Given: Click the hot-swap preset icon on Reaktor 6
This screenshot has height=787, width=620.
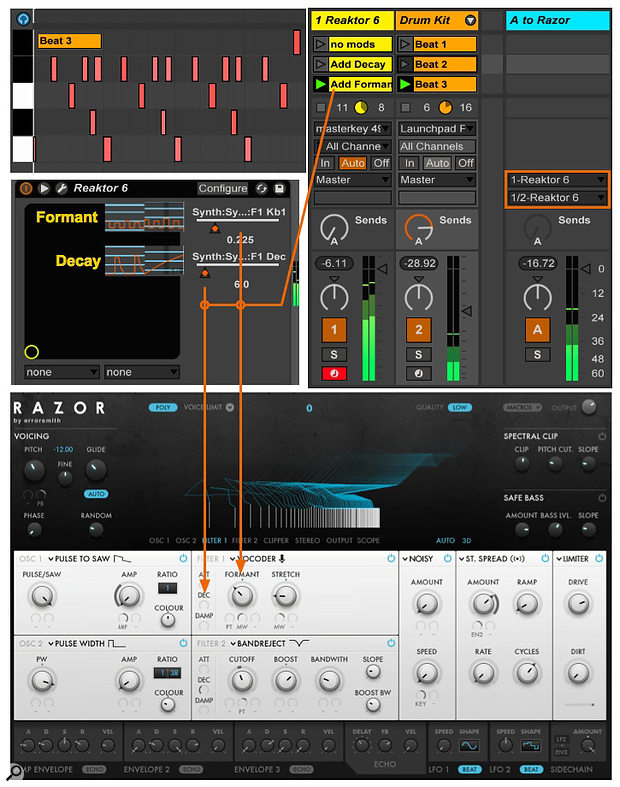Looking at the screenshot, I should 262,189.
